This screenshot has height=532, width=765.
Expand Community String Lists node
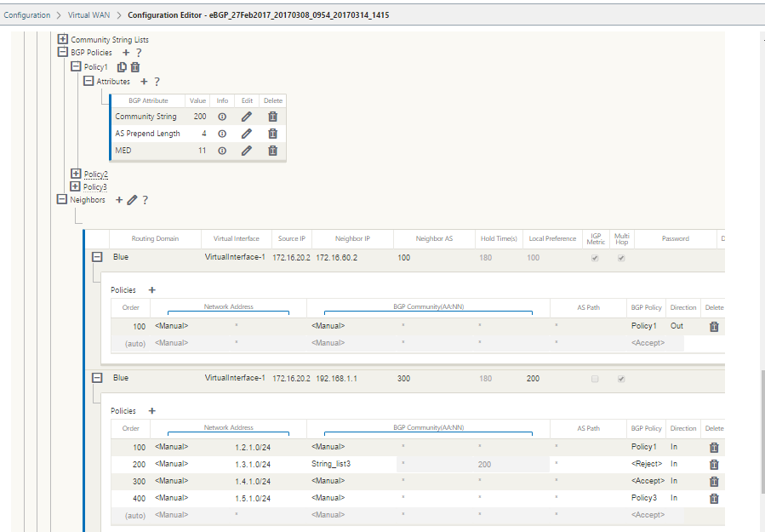click(x=63, y=38)
